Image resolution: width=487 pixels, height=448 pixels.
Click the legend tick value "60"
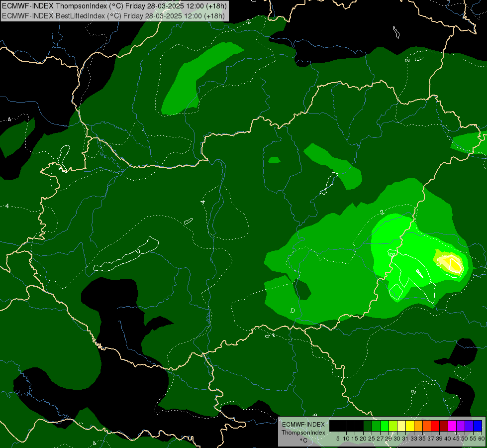pyautogui.click(x=482, y=439)
